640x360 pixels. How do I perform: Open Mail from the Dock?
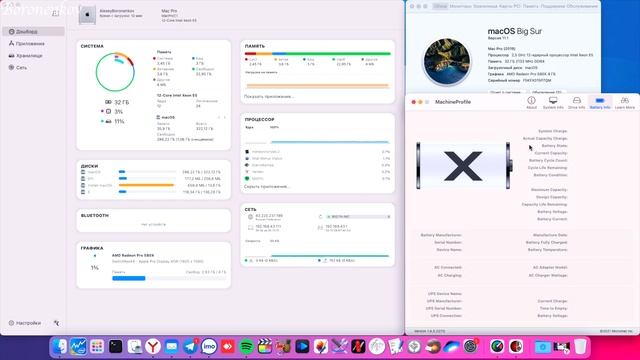tap(171, 347)
